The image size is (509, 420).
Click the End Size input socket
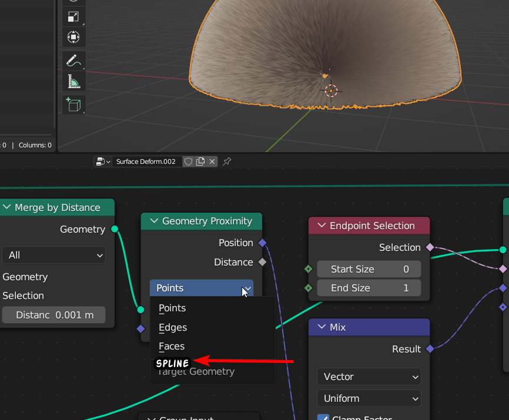pos(309,288)
